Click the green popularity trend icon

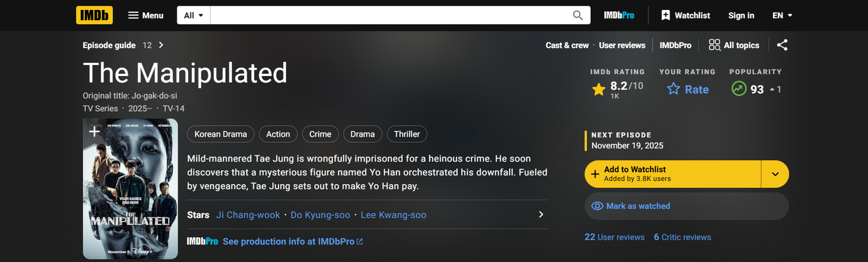(x=739, y=89)
